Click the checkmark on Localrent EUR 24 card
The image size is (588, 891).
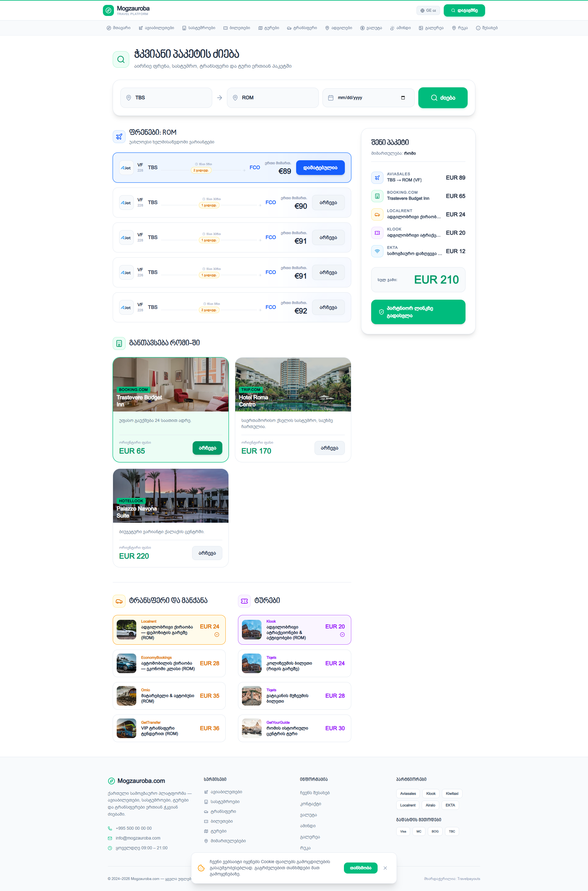217,635
